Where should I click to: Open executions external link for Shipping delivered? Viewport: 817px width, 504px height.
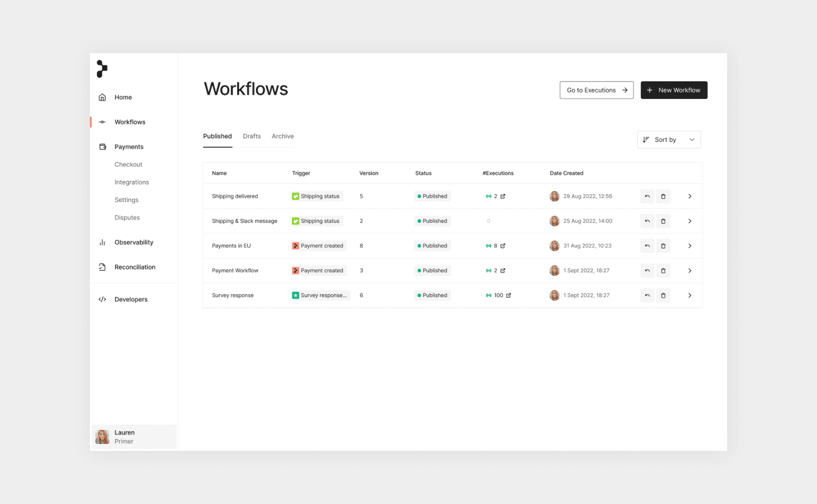(x=503, y=196)
